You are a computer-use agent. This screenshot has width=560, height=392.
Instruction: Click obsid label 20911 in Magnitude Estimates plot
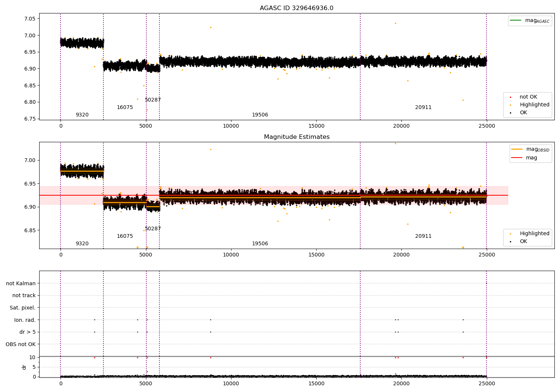pyautogui.click(x=423, y=236)
